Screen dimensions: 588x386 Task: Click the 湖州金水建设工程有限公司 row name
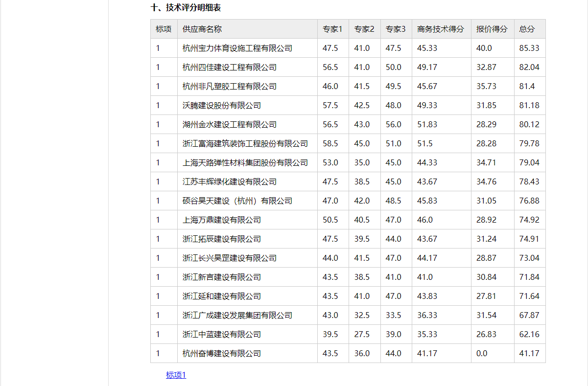click(229, 124)
